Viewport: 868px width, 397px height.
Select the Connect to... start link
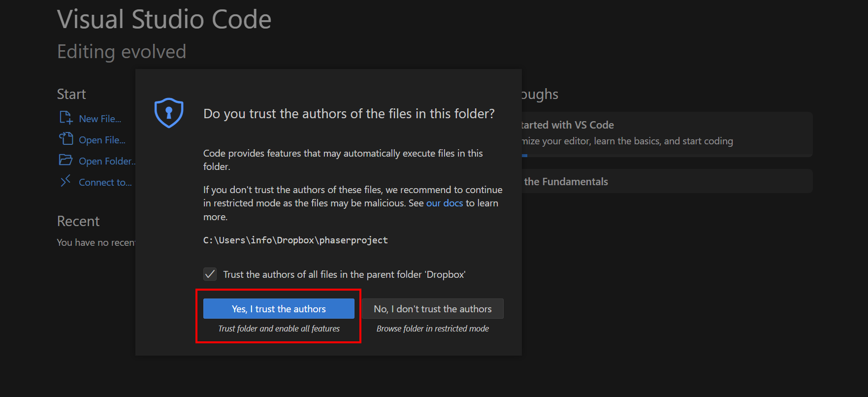pyautogui.click(x=105, y=182)
